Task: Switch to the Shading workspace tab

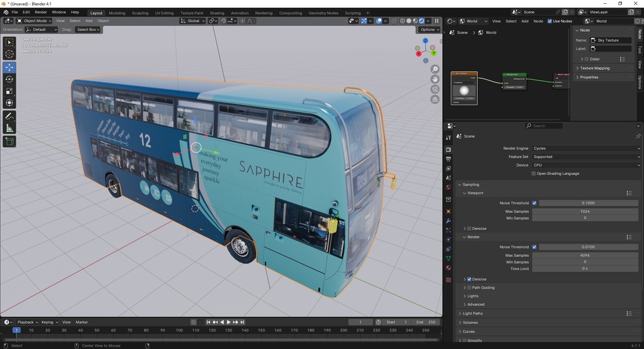Action: tap(216, 13)
